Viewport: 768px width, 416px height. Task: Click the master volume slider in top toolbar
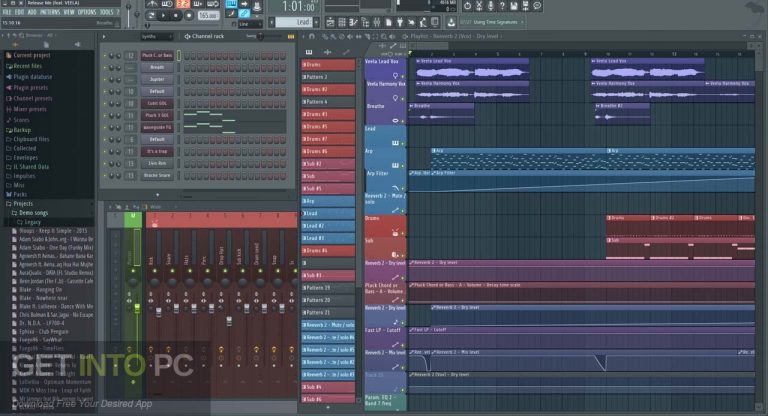click(x=129, y=13)
